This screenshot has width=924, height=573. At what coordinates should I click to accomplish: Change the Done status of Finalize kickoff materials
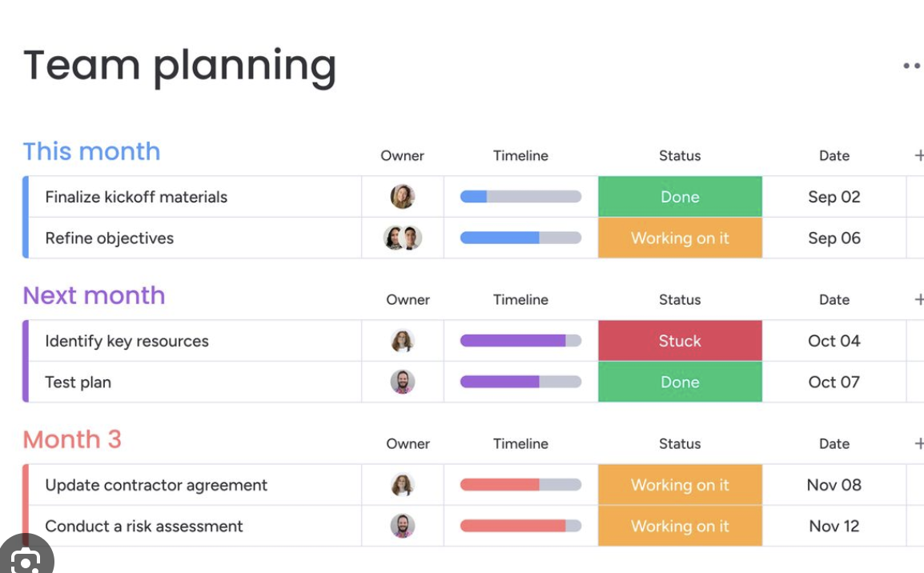(x=680, y=197)
